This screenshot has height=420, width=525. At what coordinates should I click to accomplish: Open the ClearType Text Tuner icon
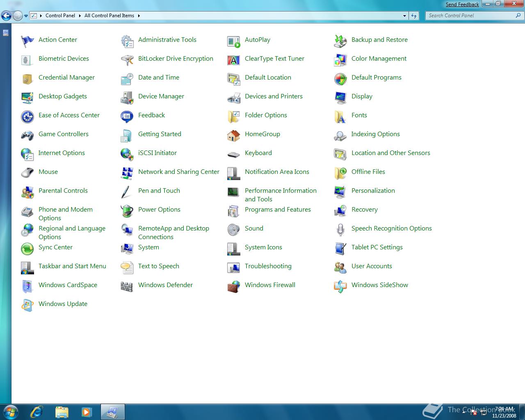[234, 60]
